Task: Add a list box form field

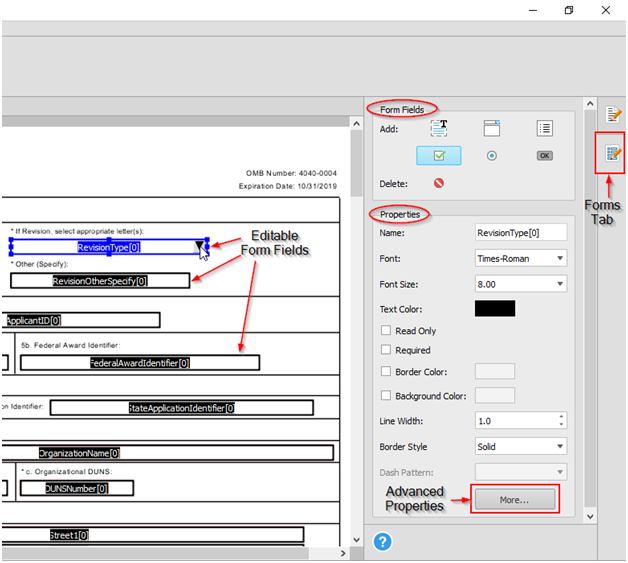Action: click(544, 129)
